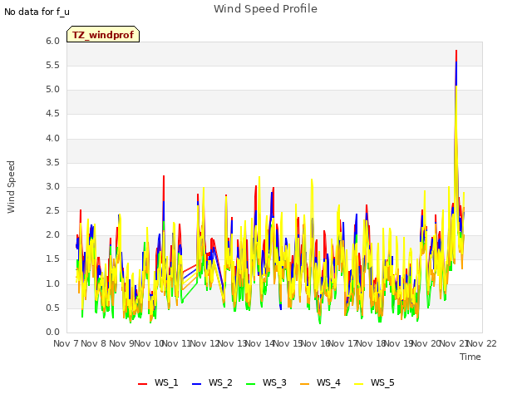The width and height of the screenshot is (532, 399).
Task: Click the TZ_windprof annotation label
Action: tap(103, 34)
